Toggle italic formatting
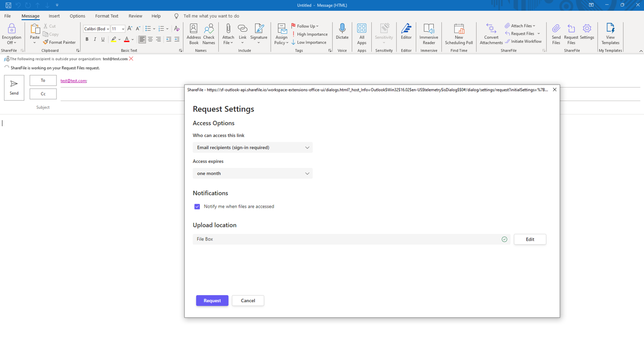The image size is (644, 349). (x=95, y=40)
